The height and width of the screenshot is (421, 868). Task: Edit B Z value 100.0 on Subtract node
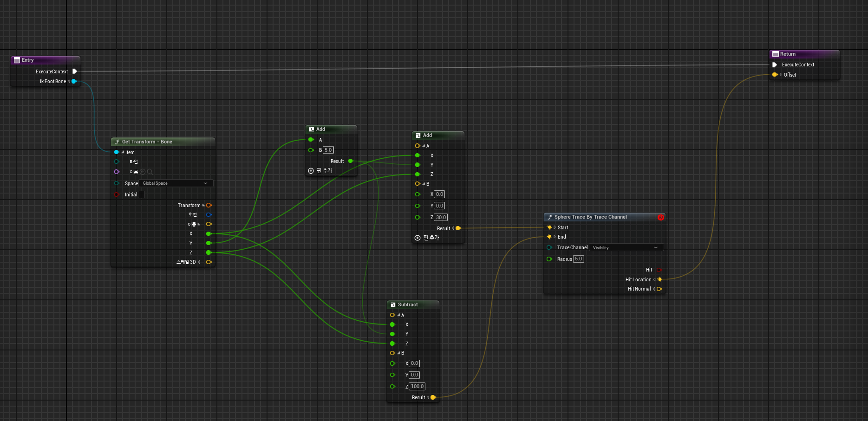[417, 386]
